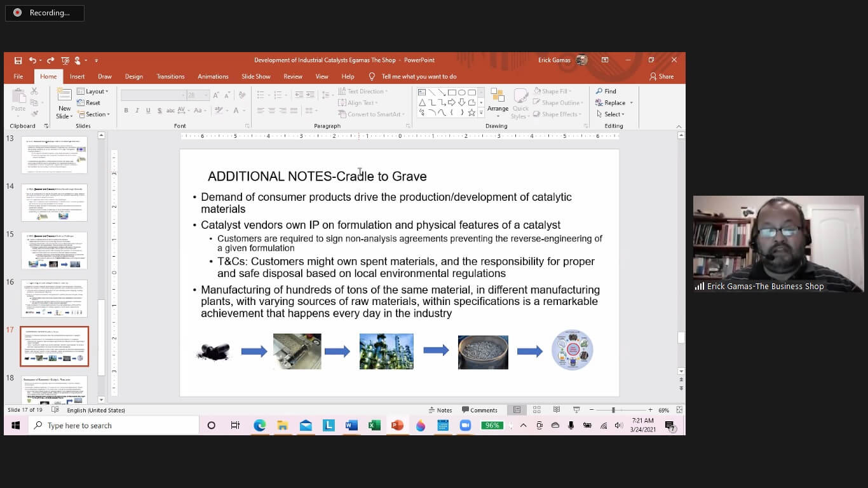The height and width of the screenshot is (488, 868).
Task: Switch to Slide Sorter view icon
Action: click(x=537, y=410)
